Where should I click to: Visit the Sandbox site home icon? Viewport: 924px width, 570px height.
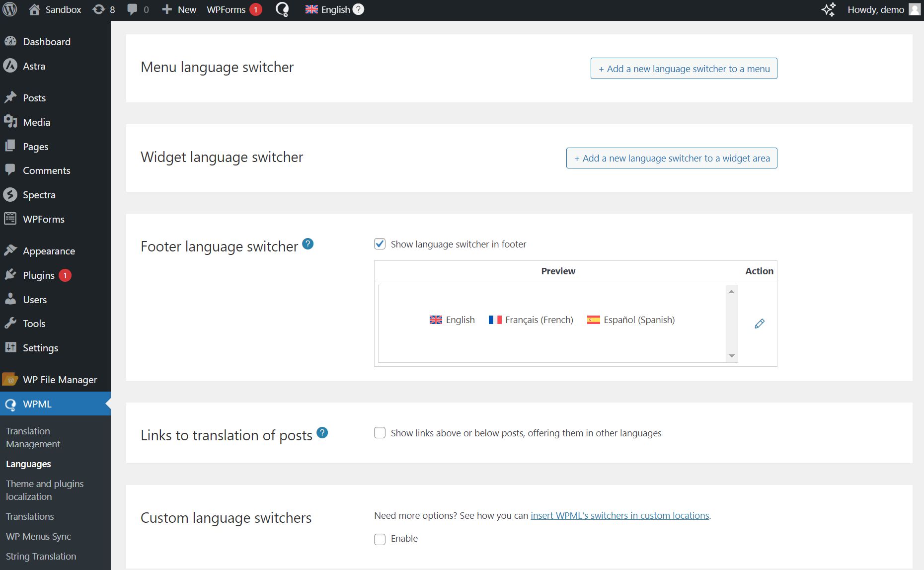[x=34, y=9]
